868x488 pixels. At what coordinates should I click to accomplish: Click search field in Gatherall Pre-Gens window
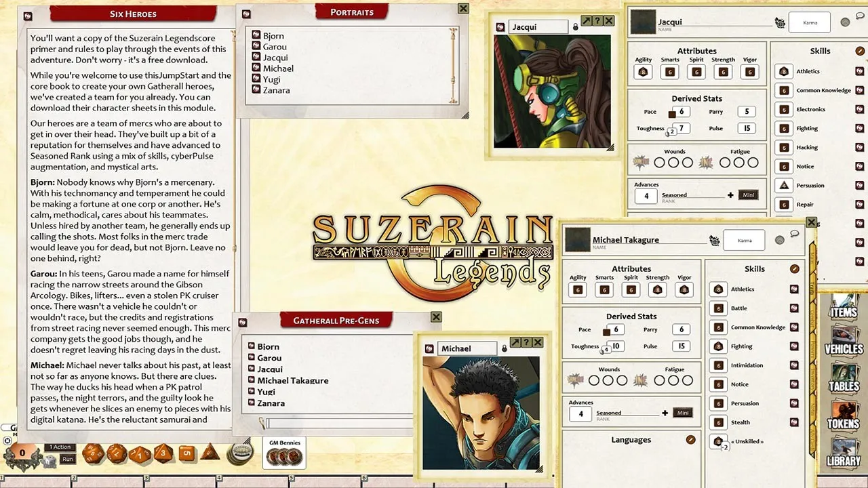(339, 424)
